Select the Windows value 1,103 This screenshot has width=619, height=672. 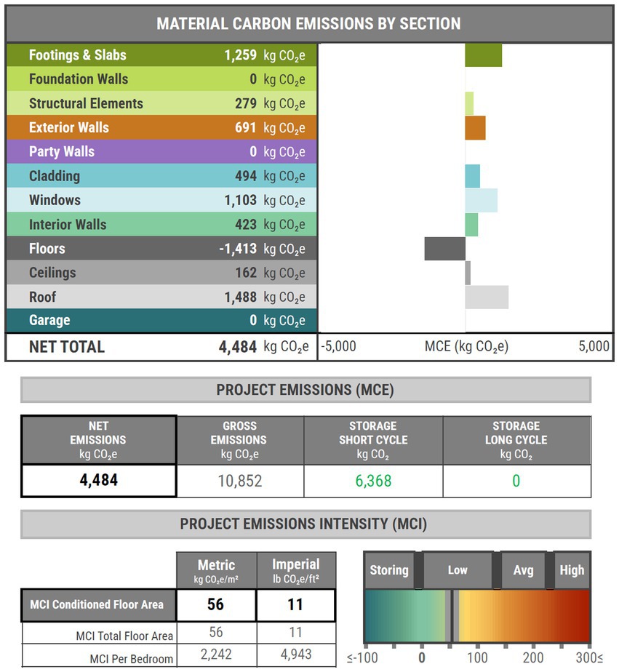click(x=240, y=200)
